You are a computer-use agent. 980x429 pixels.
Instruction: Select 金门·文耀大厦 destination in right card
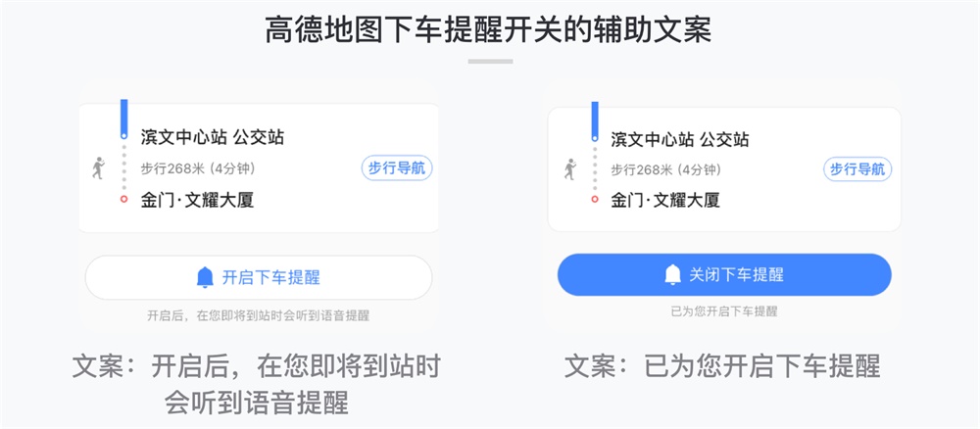[x=665, y=200]
